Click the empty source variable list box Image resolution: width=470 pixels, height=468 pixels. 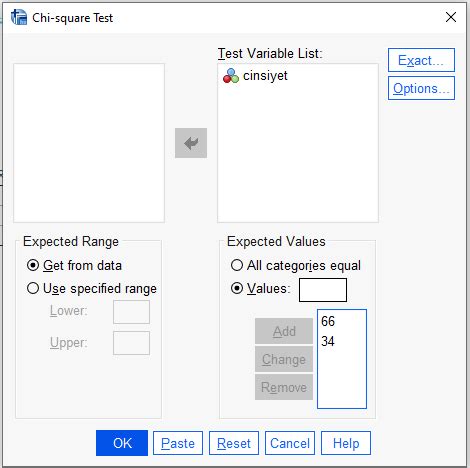click(x=89, y=143)
